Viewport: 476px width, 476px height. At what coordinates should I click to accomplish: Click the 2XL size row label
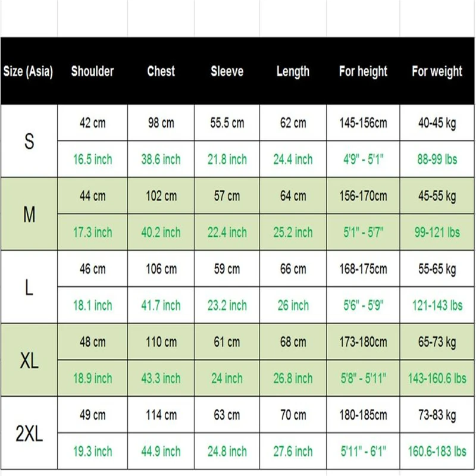click(29, 434)
